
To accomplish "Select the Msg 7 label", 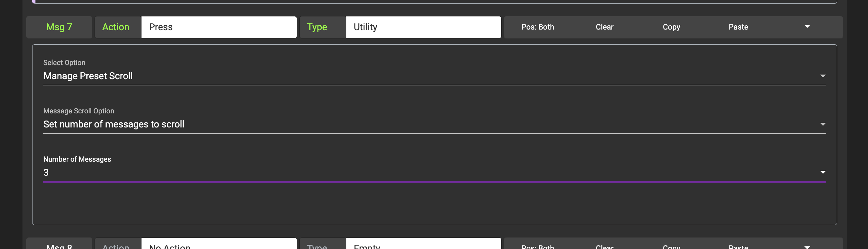I will click(59, 27).
